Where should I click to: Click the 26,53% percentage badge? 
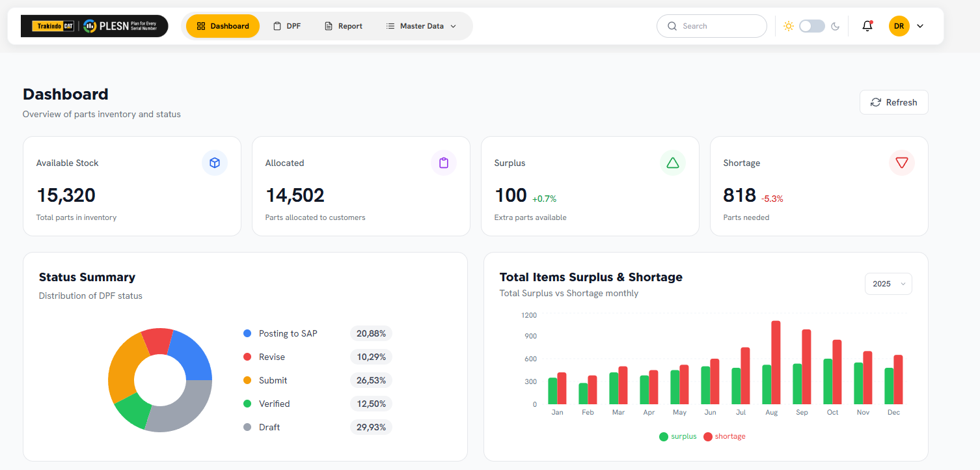371,380
